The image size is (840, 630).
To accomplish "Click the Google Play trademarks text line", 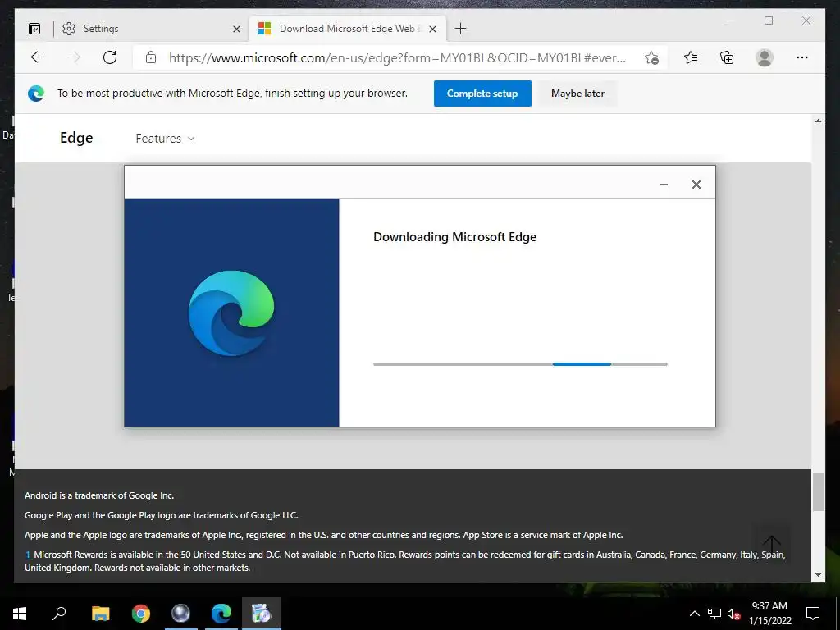I will click(x=162, y=515).
